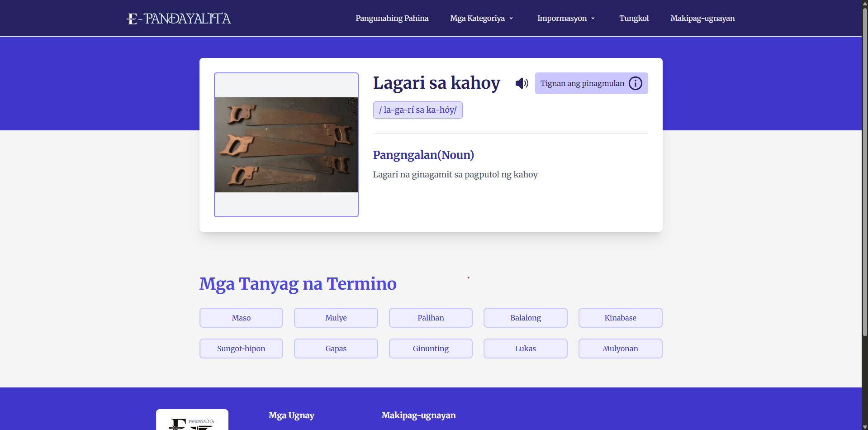Screen dimensions: 868x430
Task: Open the Ginunting term
Action: click(x=431, y=349)
